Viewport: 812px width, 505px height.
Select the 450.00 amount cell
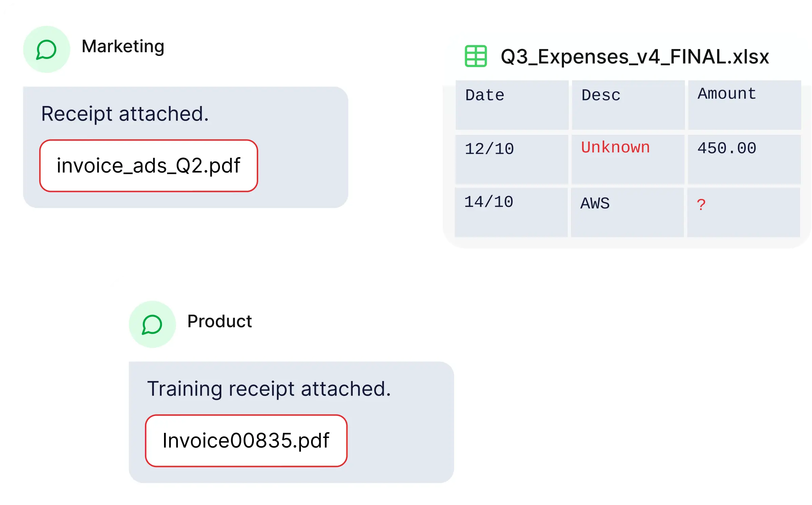[744, 159]
